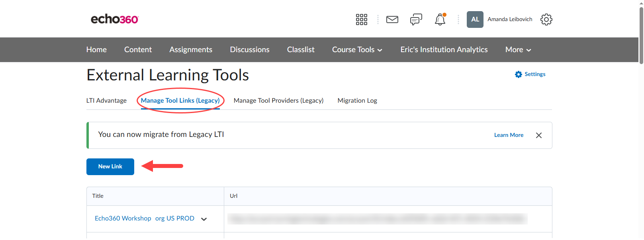Click the External Learning Tools heading

[168, 75]
